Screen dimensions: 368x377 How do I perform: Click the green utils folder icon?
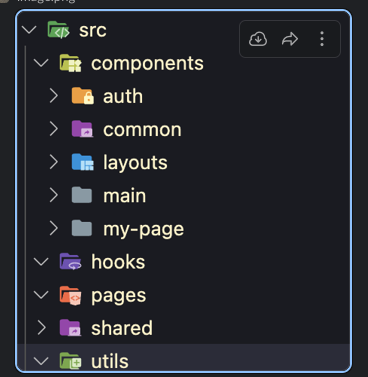coord(70,361)
